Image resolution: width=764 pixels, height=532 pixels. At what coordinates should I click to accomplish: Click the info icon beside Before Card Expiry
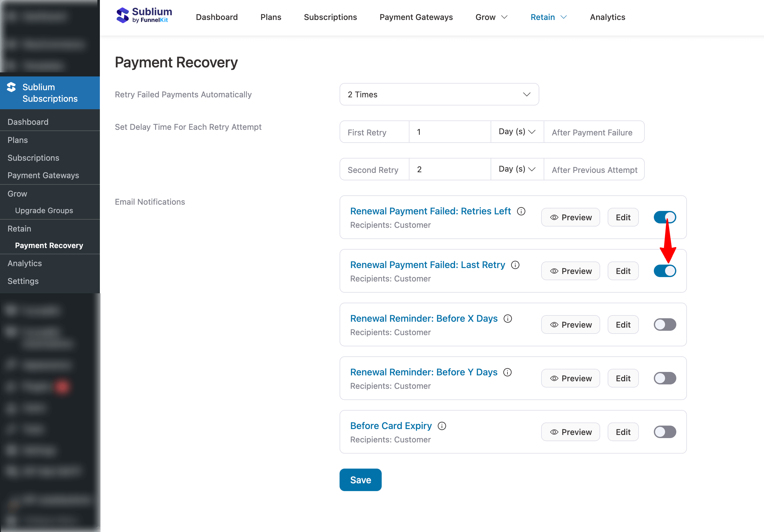pyautogui.click(x=442, y=426)
